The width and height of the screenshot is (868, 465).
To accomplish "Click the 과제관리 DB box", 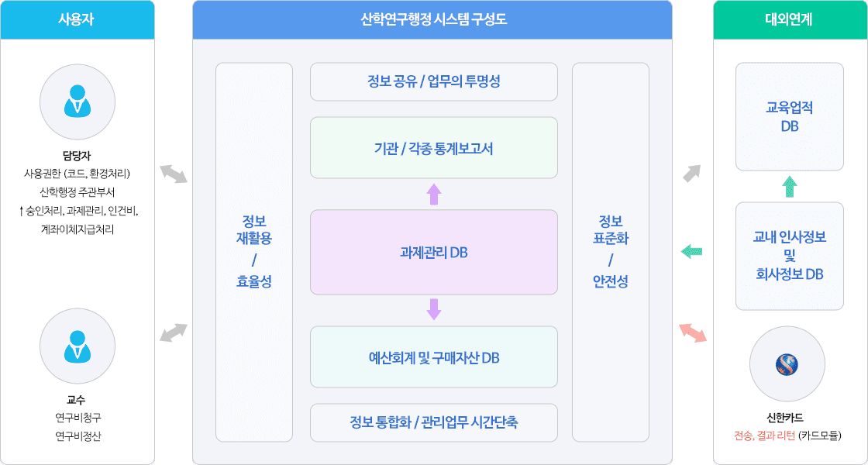I will click(x=433, y=252).
